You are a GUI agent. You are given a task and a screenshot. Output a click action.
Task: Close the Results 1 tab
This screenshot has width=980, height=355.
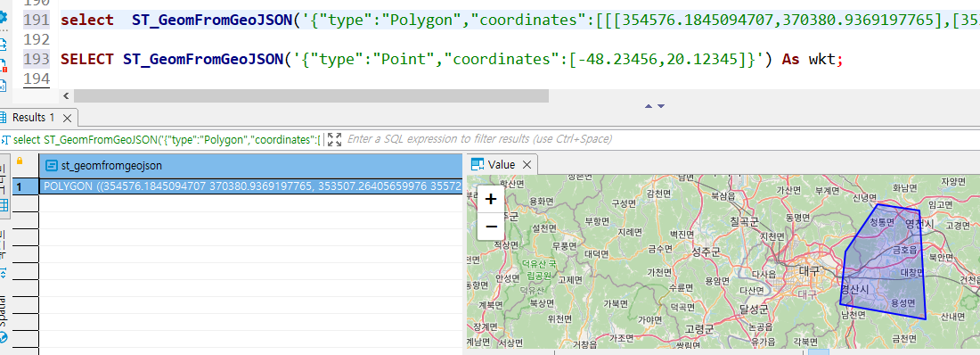[x=68, y=118]
